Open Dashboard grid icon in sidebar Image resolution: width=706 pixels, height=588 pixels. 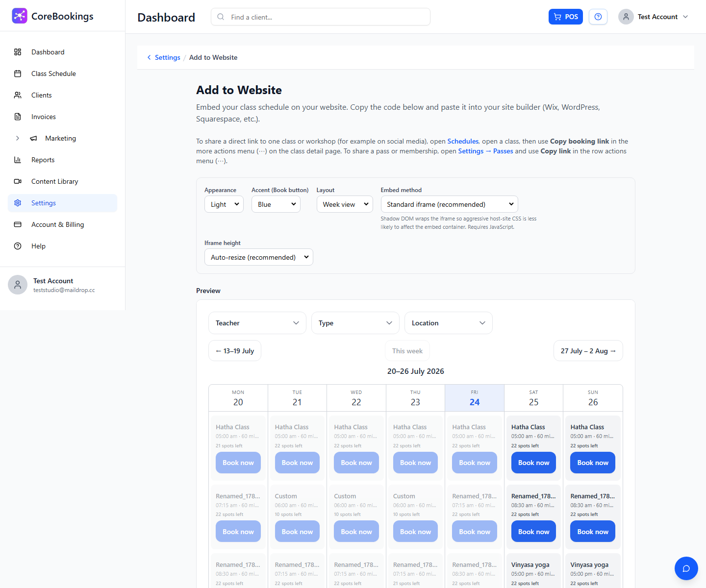click(18, 52)
